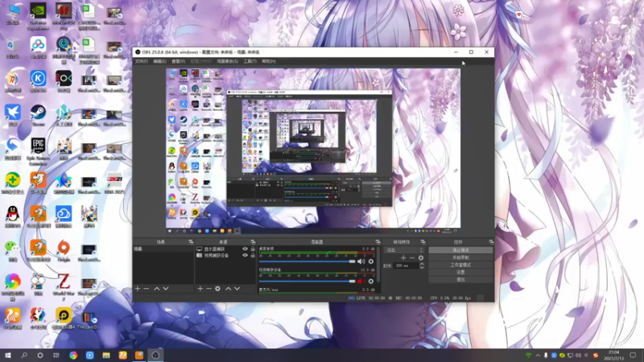Open the 文件(F) menu
This screenshot has height=362, width=644.
(142, 61)
